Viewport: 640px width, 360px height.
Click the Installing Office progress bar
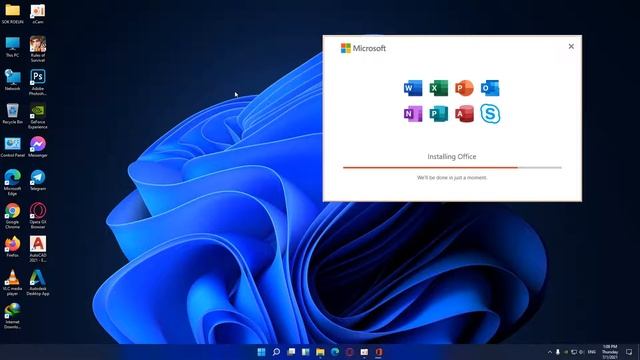point(452,167)
